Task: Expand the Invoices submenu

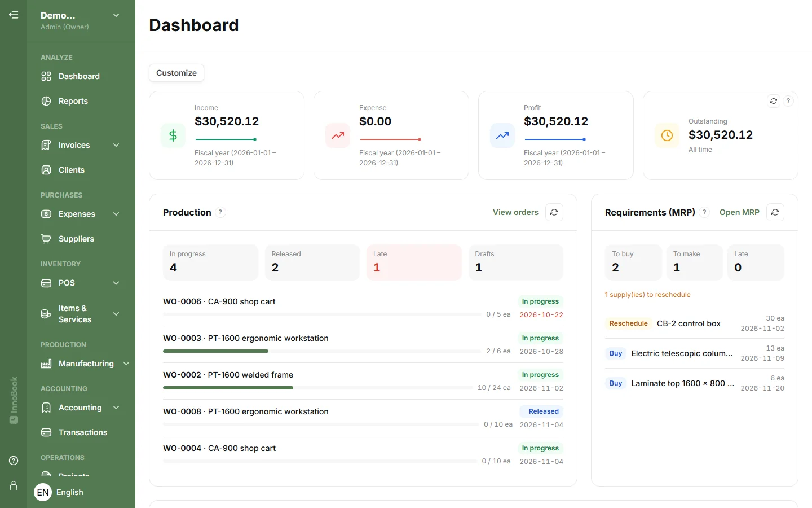Action: pos(116,145)
